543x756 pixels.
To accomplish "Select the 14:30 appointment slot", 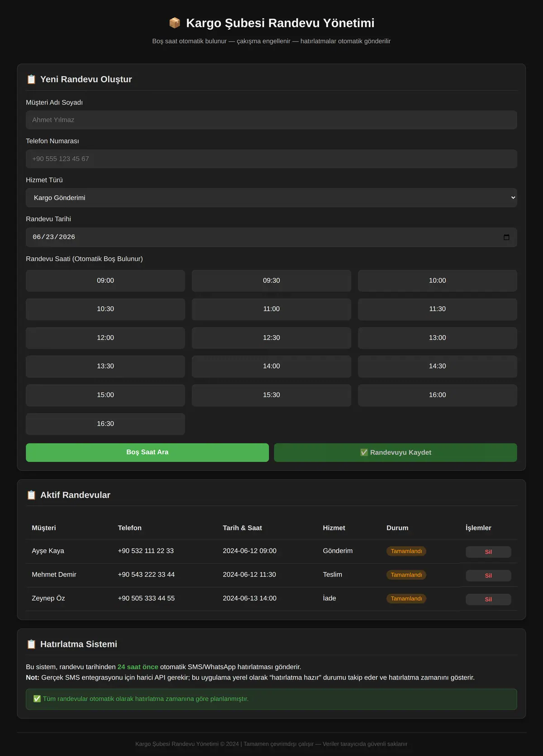I will tap(438, 366).
